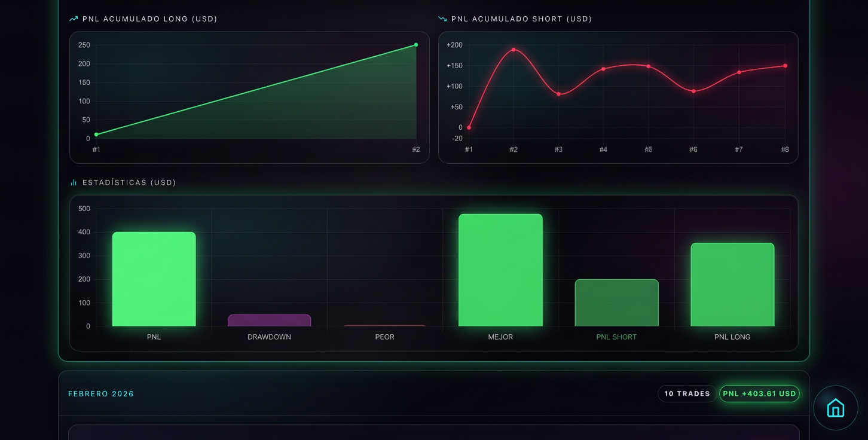868x440 pixels.
Task: Click data point #3 on the short chart
Action: (x=558, y=94)
